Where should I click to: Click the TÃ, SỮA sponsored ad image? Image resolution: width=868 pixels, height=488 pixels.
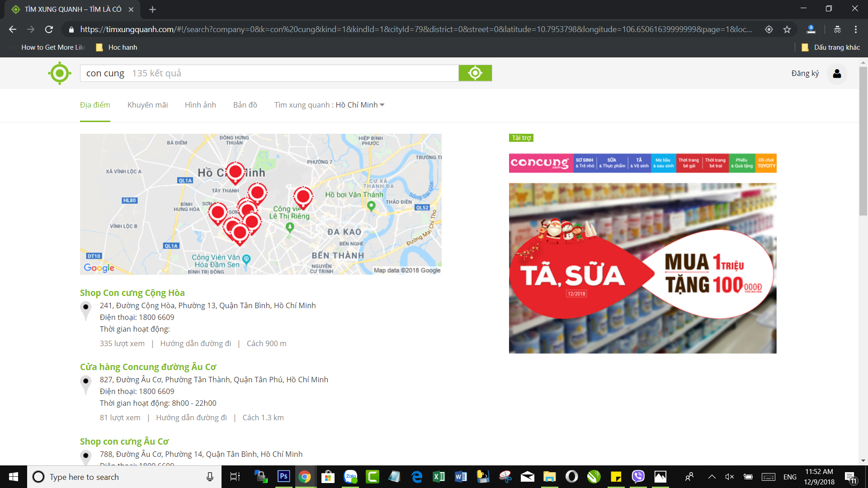[643, 268]
